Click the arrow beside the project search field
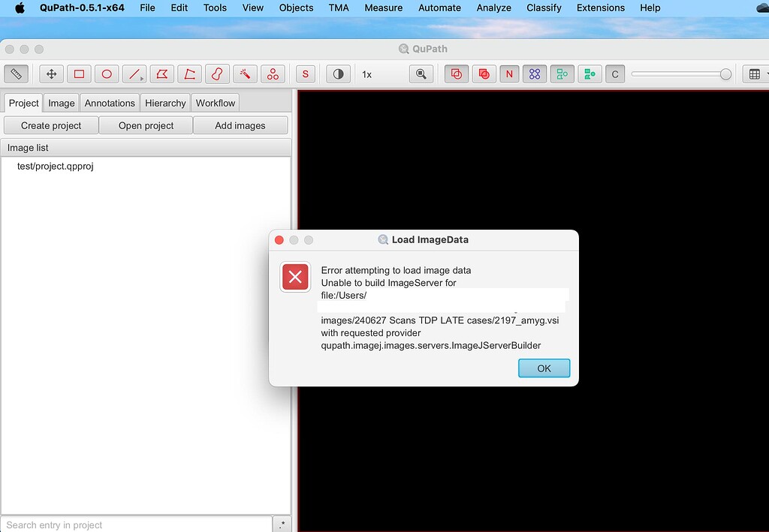The height and width of the screenshot is (532, 769). 282,524
